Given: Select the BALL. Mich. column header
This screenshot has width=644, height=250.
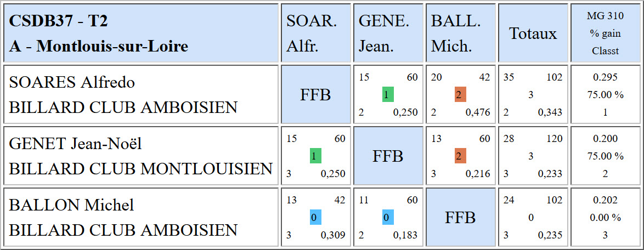Looking at the screenshot, I should point(460,33).
